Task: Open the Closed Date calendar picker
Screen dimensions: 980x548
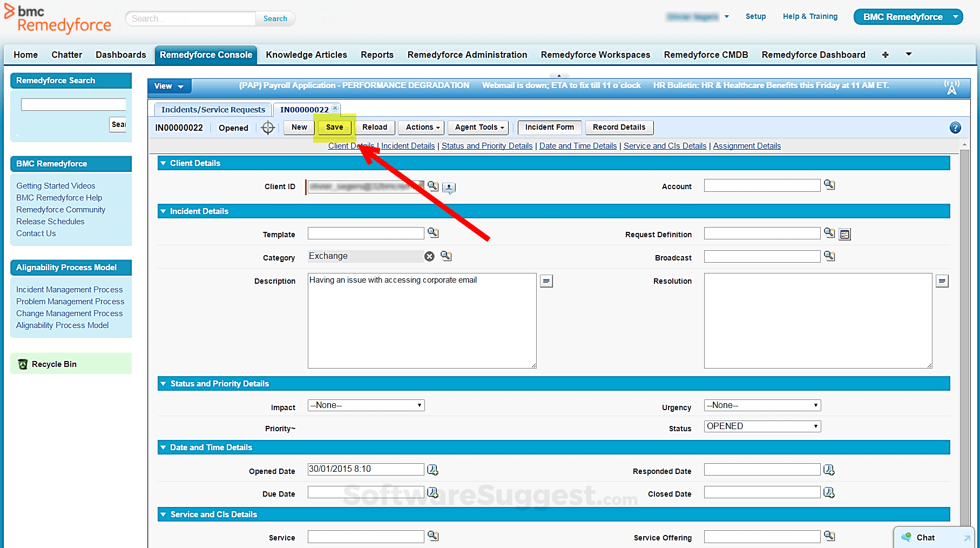Action: (829, 492)
